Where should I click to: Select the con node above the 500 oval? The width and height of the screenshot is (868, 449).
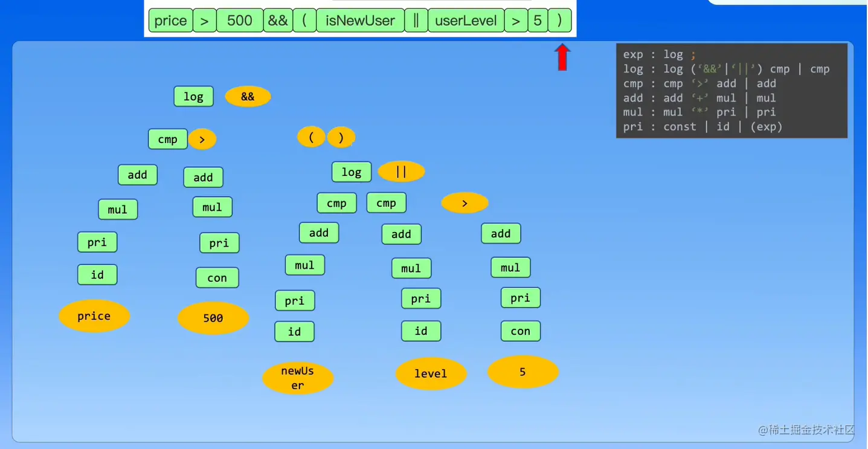217,277
